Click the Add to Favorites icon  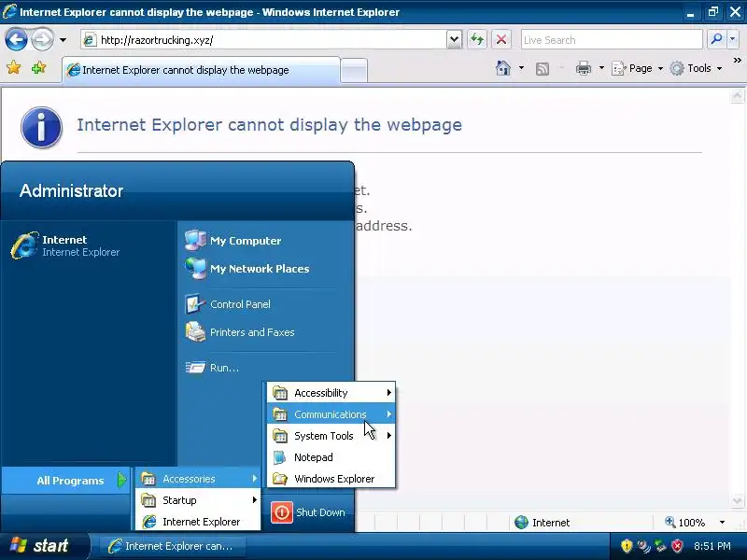tap(38, 68)
